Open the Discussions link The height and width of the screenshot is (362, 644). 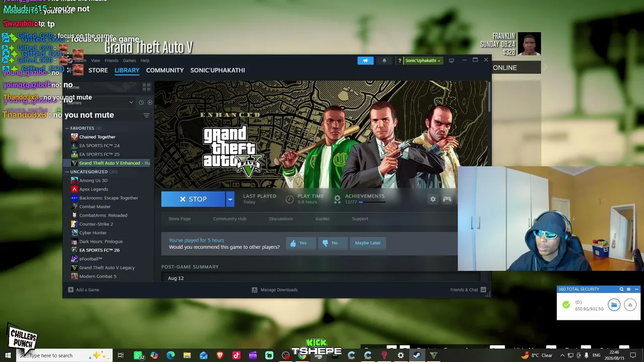coord(281,219)
